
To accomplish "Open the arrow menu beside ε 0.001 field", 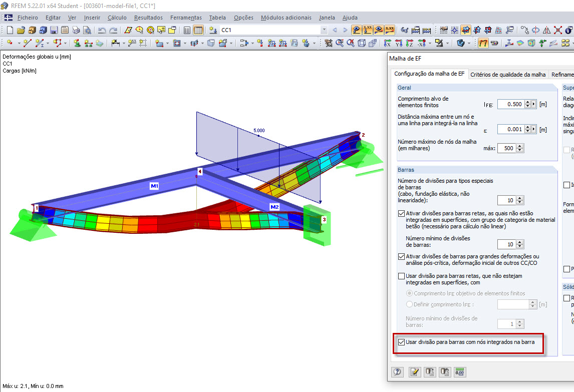I will pyautogui.click(x=534, y=129).
